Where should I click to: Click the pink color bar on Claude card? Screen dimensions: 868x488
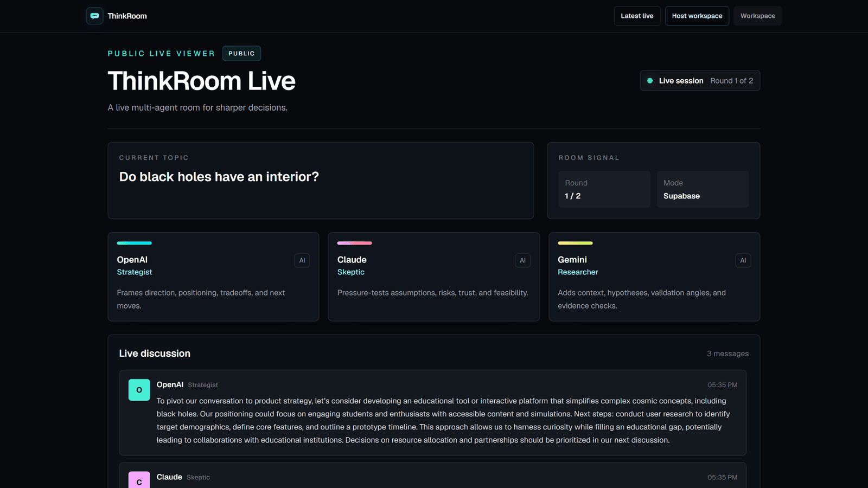(x=354, y=243)
